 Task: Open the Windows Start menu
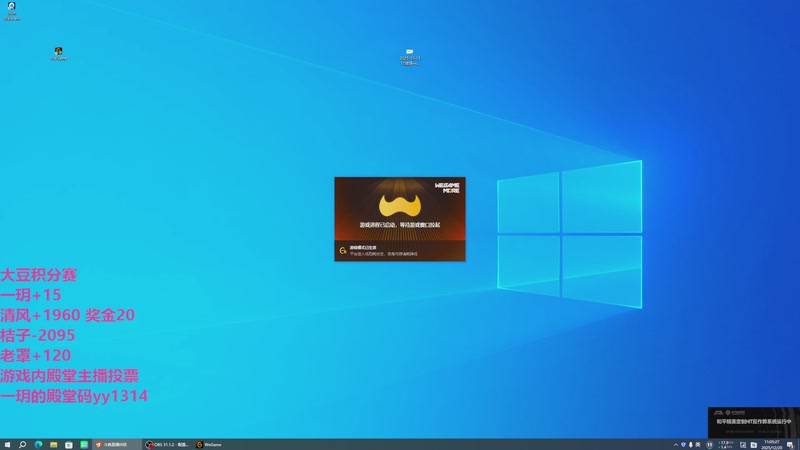pyautogui.click(x=7, y=444)
